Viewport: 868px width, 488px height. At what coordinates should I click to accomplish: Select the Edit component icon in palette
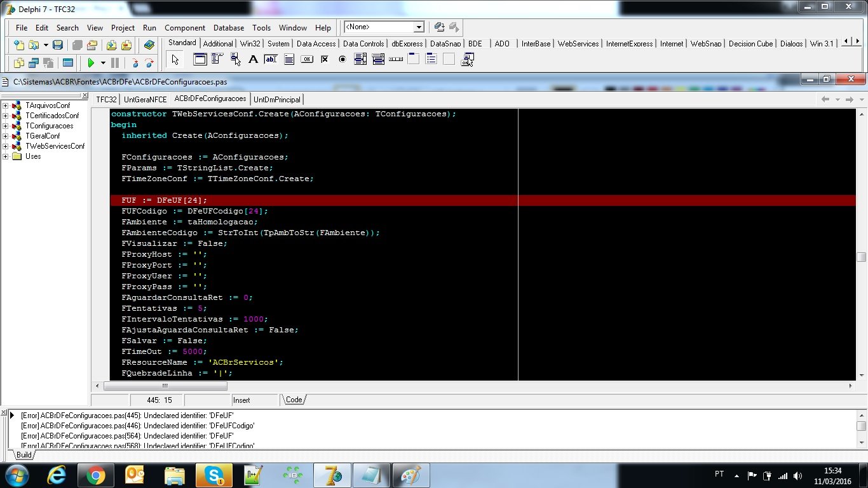(271, 59)
